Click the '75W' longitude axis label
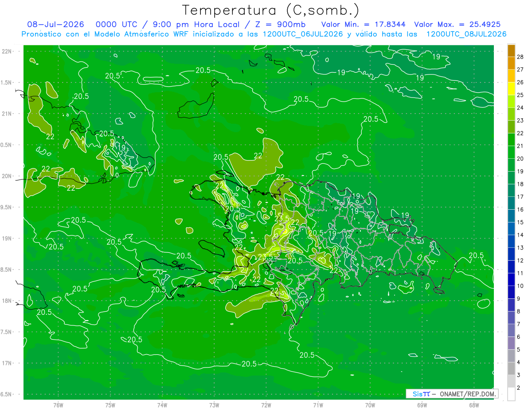Image resolution: width=532 pixels, height=411 pixels. (x=110, y=405)
